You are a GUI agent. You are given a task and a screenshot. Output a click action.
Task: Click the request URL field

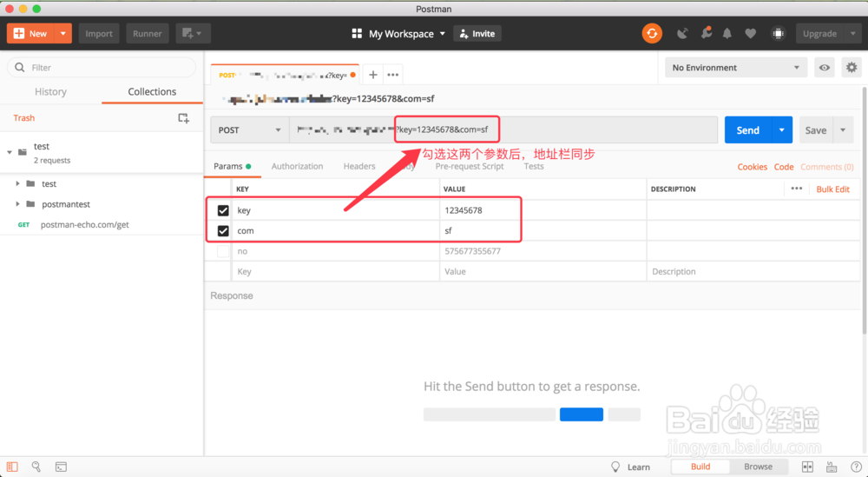(x=503, y=130)
